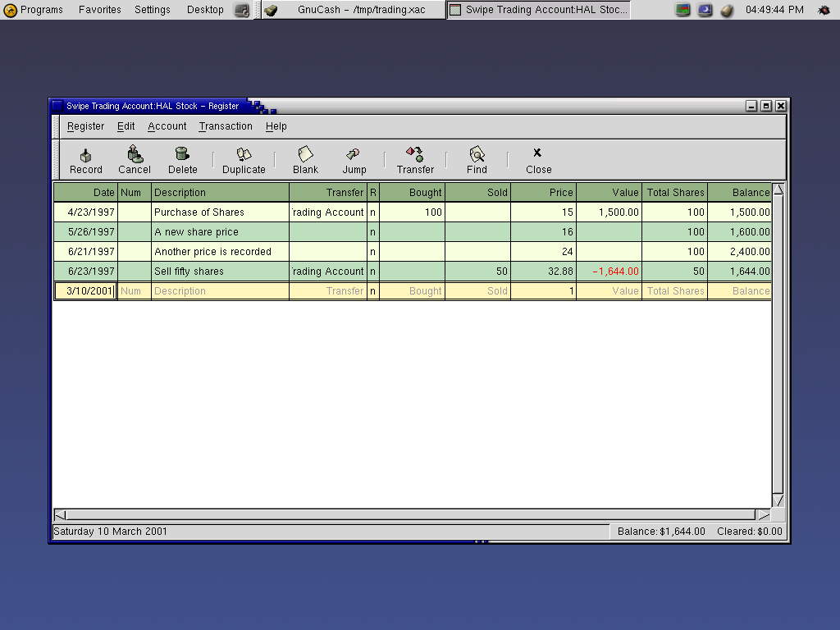This screenshot has width=840, height=630.
Task: Open the GNOME foot Programs menu icon
Action: pos(10,10)
